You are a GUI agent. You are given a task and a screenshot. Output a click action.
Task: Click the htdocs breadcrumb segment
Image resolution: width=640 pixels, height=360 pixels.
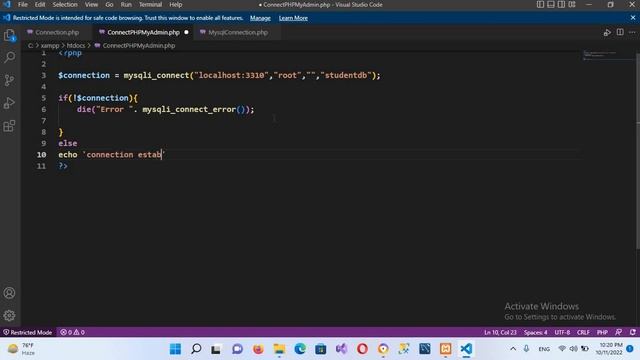pyautogui.click(x=76, y=46)
